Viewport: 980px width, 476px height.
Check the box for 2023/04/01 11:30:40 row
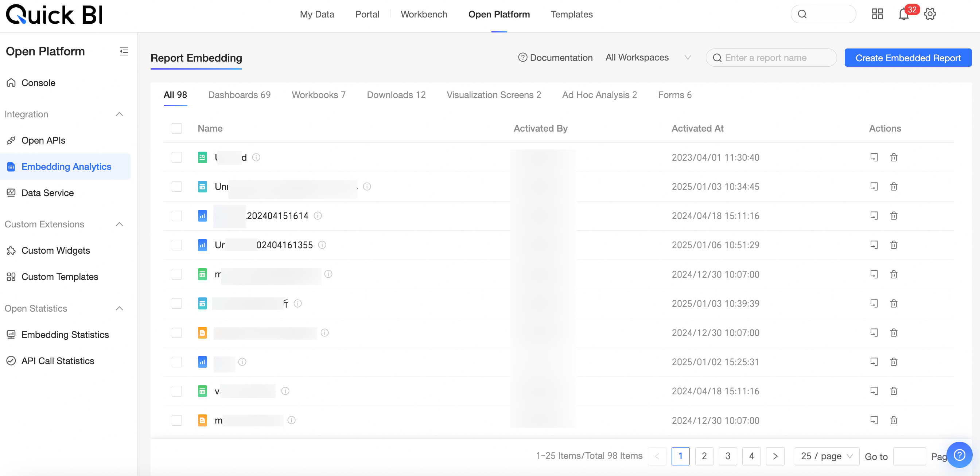[176, 157]
